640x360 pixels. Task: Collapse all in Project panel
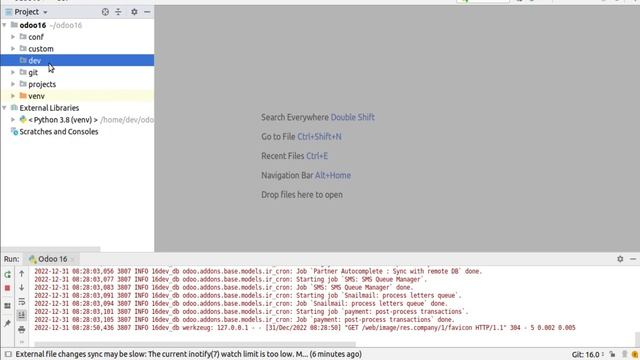click(118, 12)
